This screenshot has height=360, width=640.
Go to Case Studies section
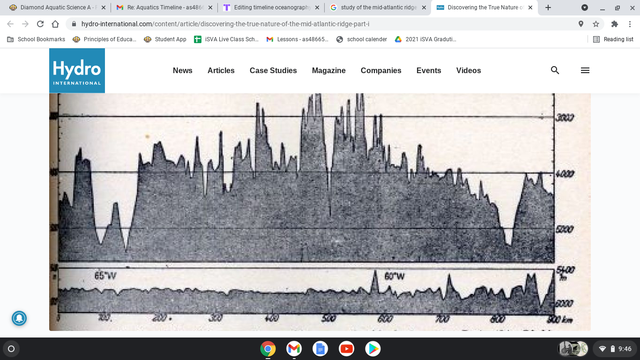click(273, 71)
